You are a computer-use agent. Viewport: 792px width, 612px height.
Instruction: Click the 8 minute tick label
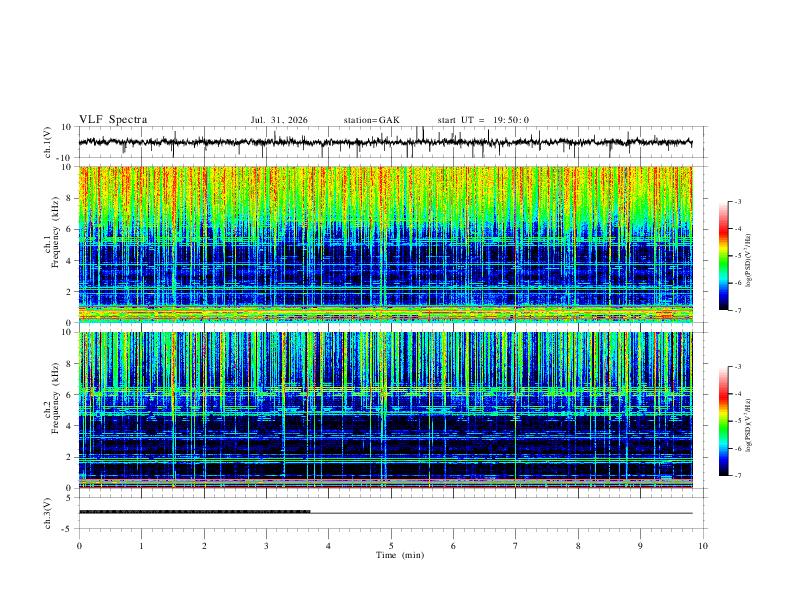point(578,546)
